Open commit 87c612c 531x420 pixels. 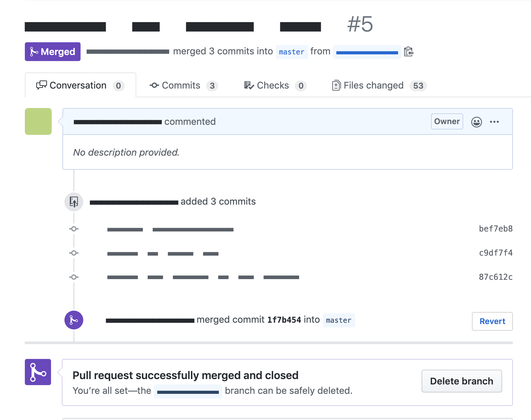point(495,277)
